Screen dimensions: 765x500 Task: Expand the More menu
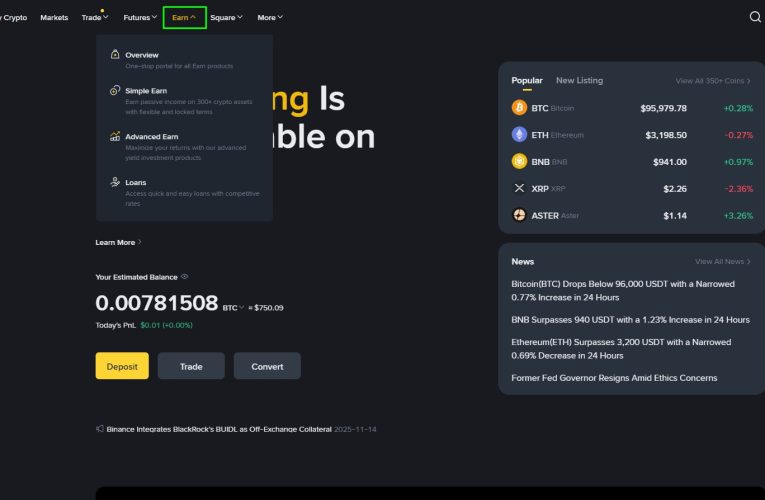(x=270, y=18)
